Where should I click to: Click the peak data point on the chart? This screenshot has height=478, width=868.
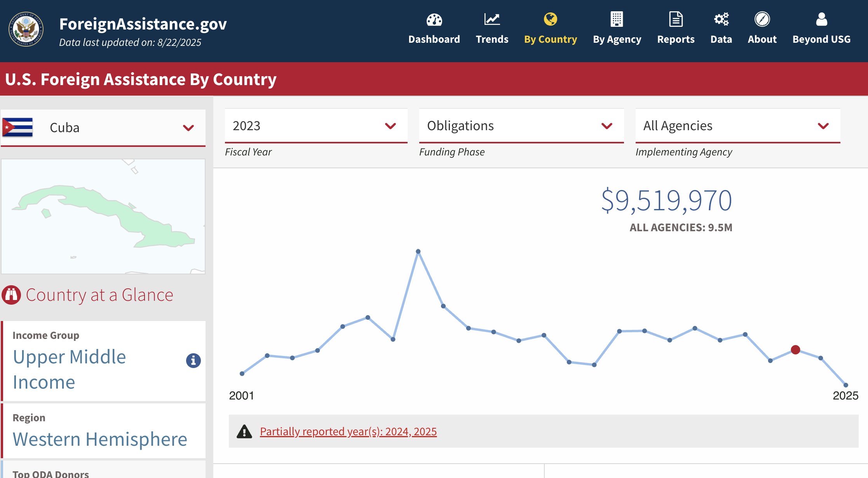418,251
